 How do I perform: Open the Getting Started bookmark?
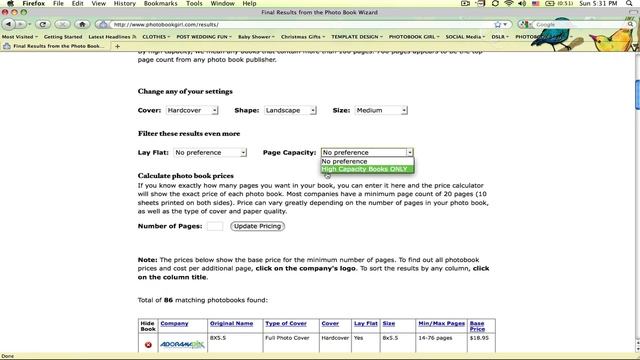[63, 37]
